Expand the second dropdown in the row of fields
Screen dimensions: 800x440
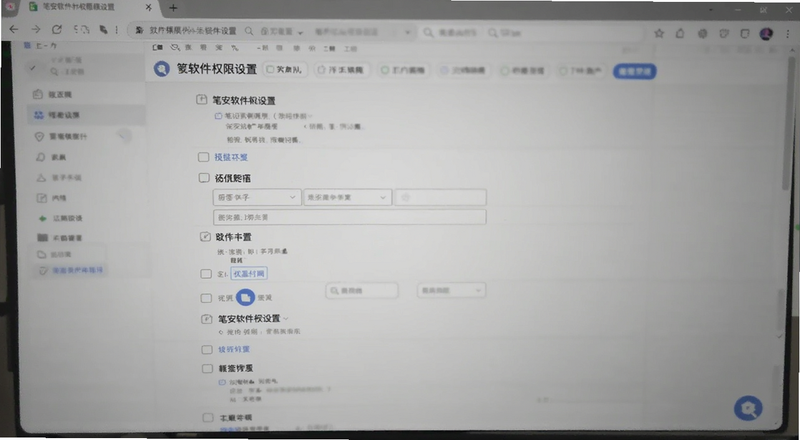click(x=347, y=198)
